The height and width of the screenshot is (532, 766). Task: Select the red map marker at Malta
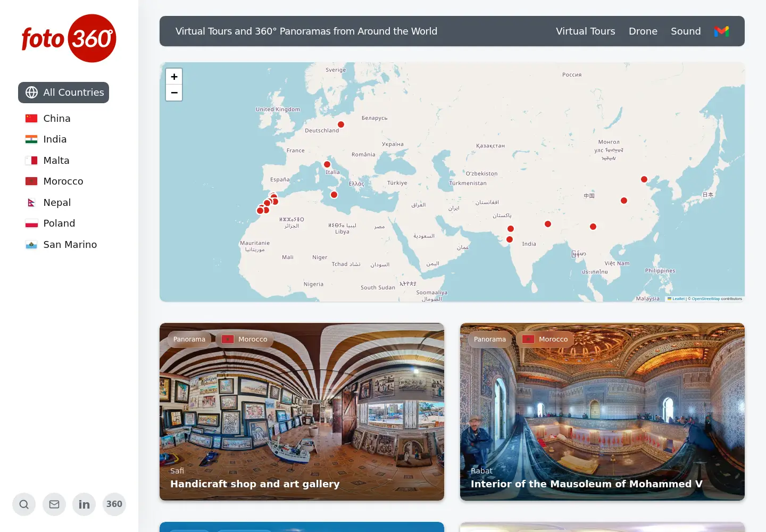pyautogui.click(x=334, y=195)
